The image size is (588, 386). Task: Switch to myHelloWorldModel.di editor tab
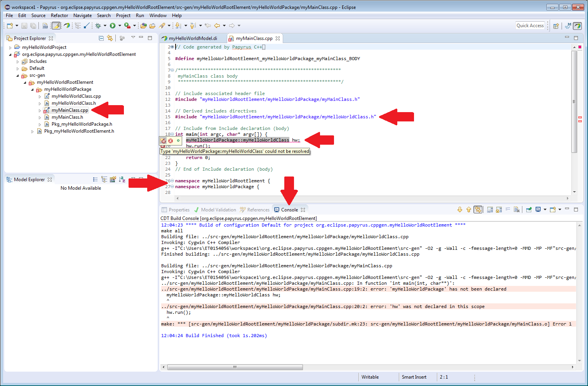(x=193, y=38)
